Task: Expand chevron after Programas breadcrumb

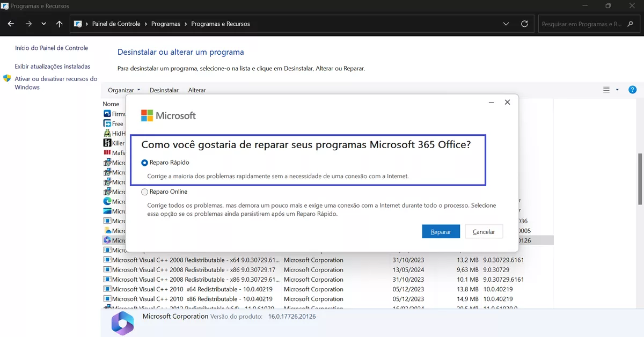Action: 186,24
